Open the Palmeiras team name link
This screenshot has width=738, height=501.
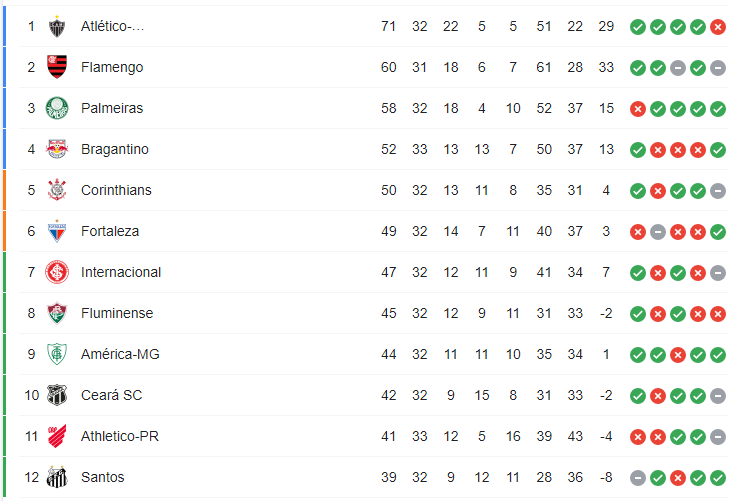pyautogui.click(x=112, y=108)
